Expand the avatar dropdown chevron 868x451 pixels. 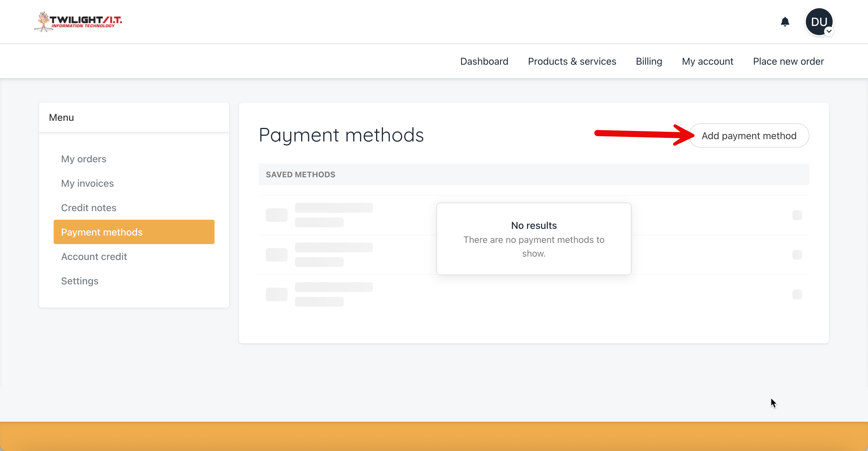(x=829, y=31)
